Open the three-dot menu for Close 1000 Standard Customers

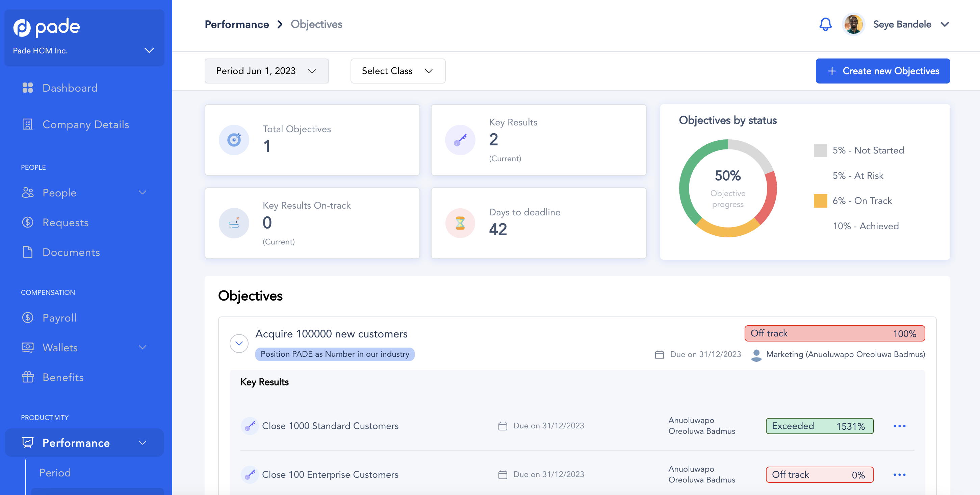pyautogui.click(x=900, y=426)
